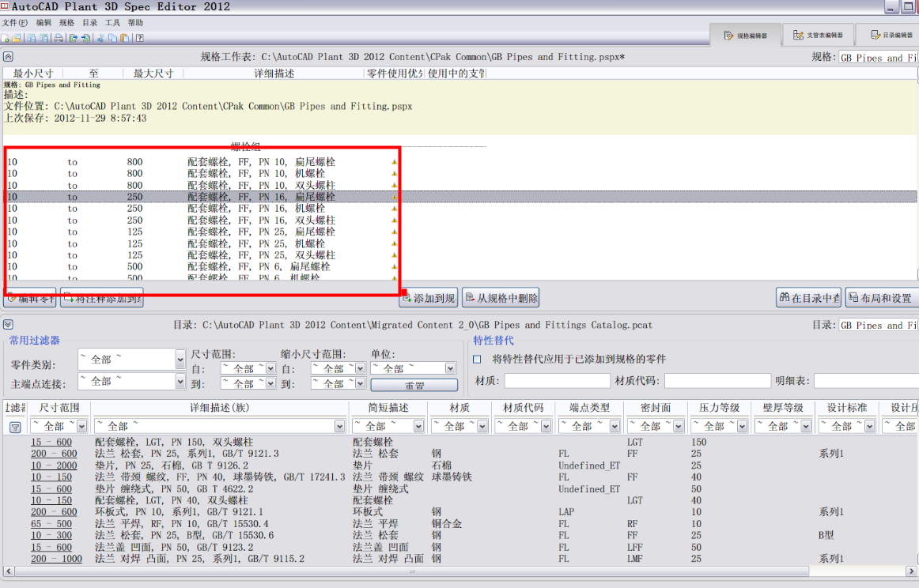Open the 编辑 menu
The width and height of the screenshot is (919, 588).
click(x=43, y=23)
